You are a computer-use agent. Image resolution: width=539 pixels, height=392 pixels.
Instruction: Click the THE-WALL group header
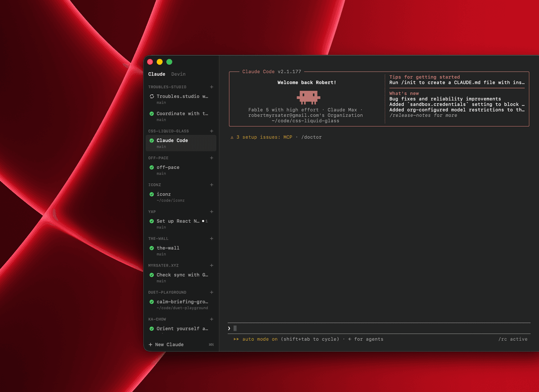pos(159,239)
